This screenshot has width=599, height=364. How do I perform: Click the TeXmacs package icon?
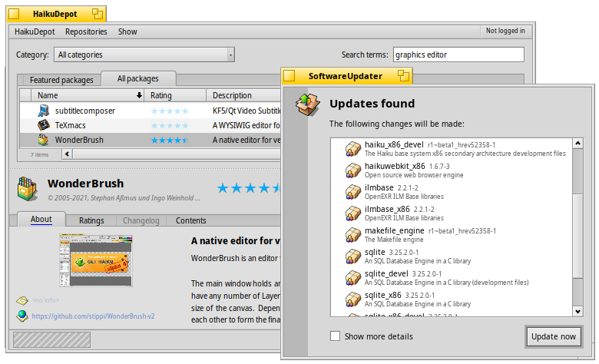44,125
